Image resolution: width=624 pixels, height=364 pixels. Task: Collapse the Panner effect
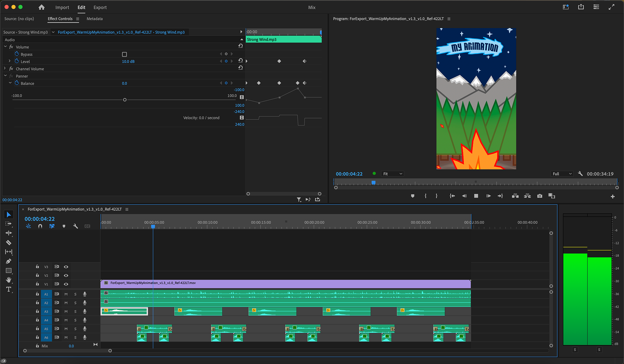(x=5, y=76)
